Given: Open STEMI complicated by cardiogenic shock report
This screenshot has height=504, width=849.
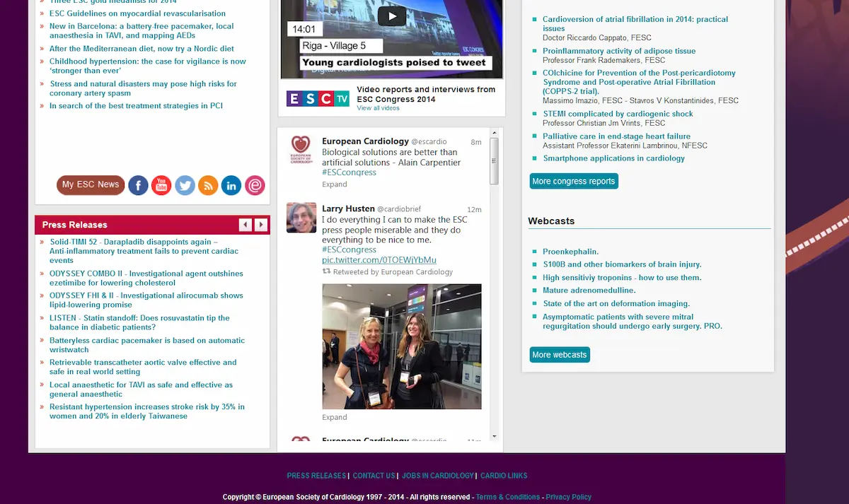Looking at the screenshot, I should [x=618, y=114].
